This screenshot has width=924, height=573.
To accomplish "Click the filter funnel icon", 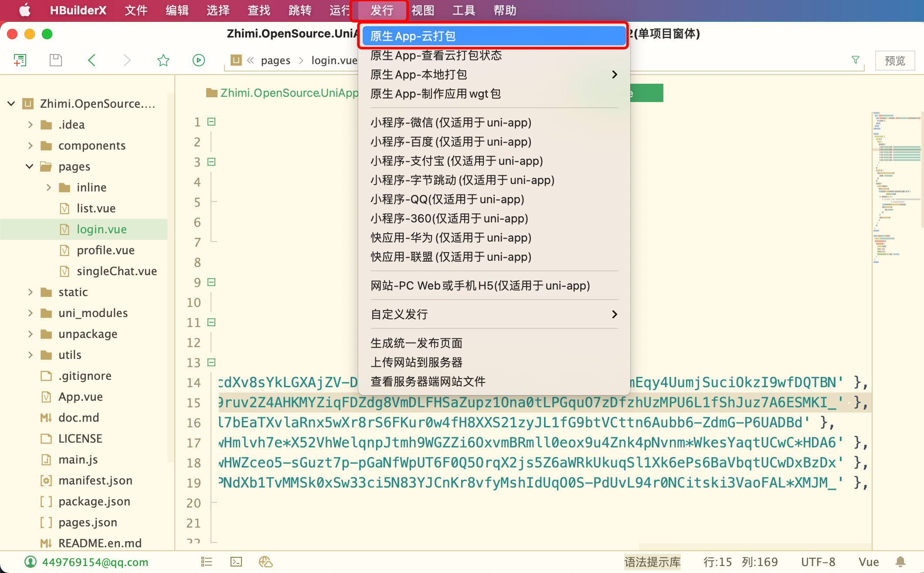I will 855,60.
